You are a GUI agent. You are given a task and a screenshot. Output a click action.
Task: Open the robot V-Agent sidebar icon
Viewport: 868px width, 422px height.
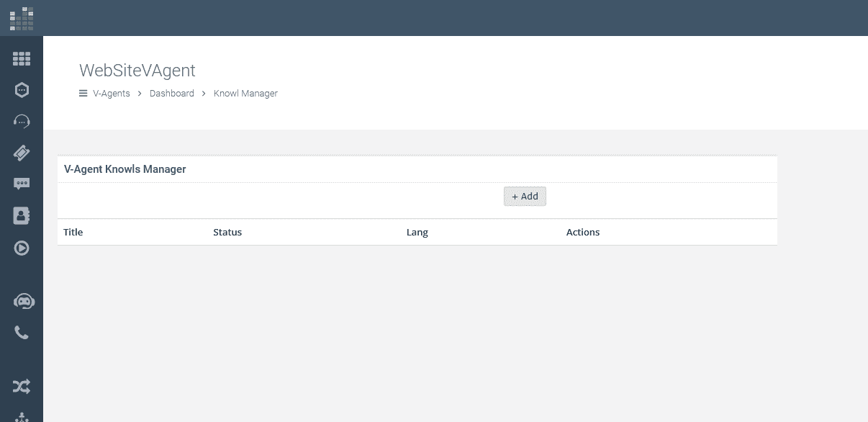(x=24, y=302)
